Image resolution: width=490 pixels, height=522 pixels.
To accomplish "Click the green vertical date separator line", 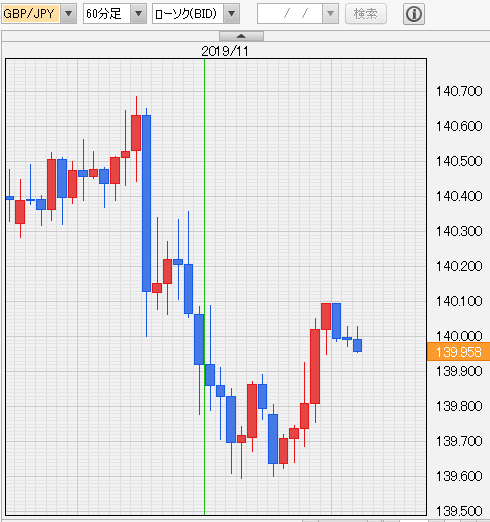I will 204,287.
